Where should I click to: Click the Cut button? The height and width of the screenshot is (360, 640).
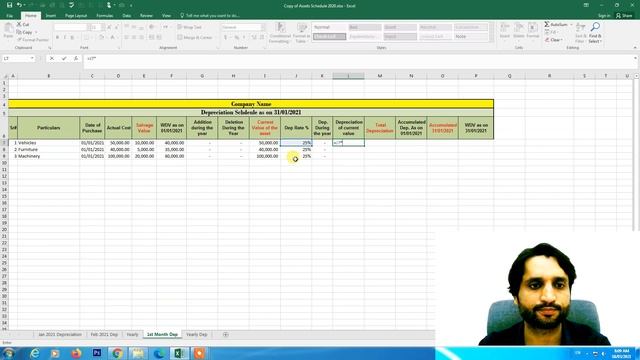tap(23, 24)
